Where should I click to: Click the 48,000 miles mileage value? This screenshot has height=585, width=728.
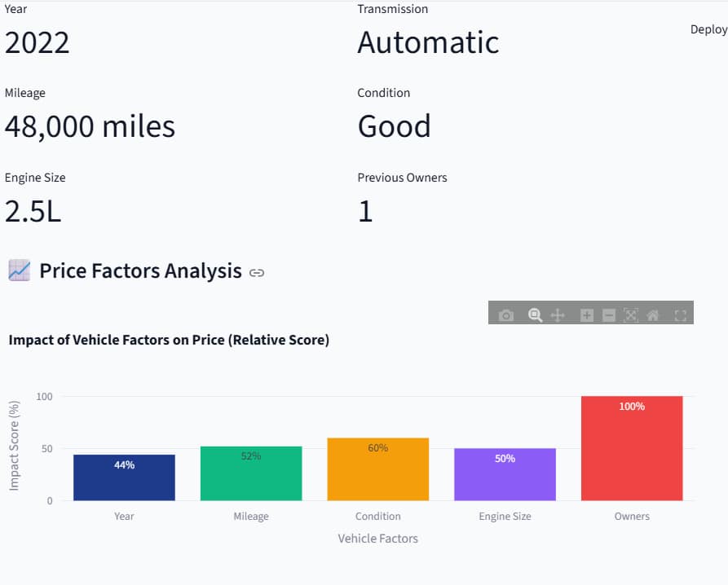click(x=90, y=126)
